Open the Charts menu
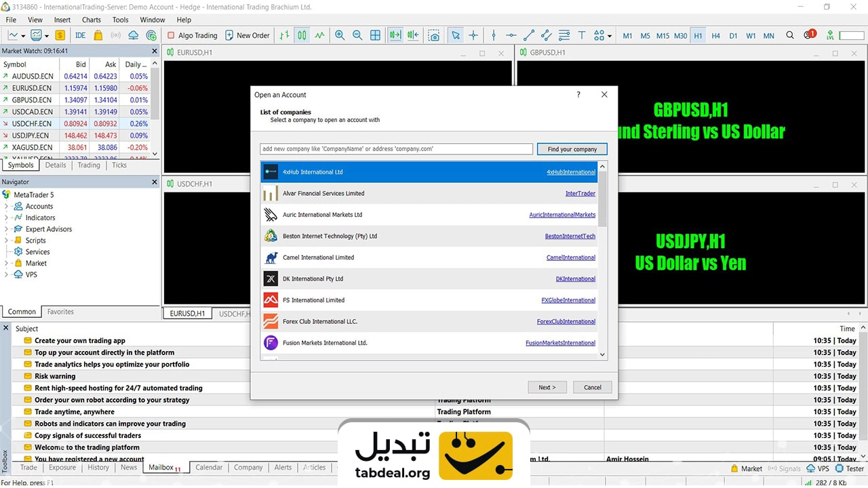Viewport: 868px width, 488px height. pos(91,20)
